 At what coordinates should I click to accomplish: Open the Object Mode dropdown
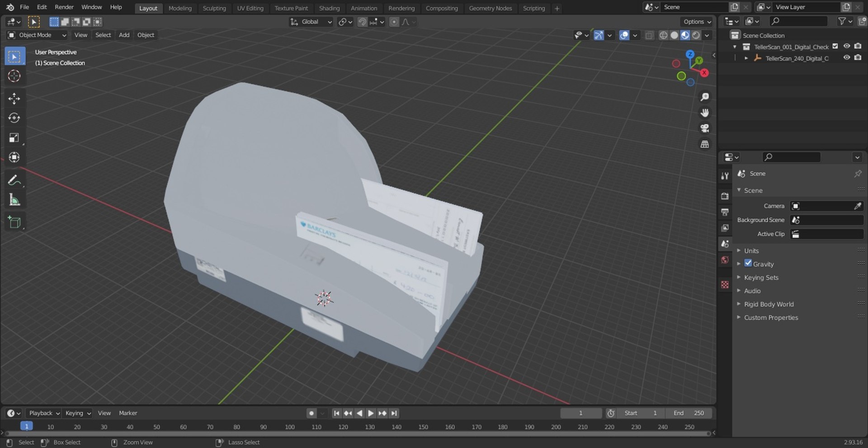pyautogui.click(x=37, y=35)
